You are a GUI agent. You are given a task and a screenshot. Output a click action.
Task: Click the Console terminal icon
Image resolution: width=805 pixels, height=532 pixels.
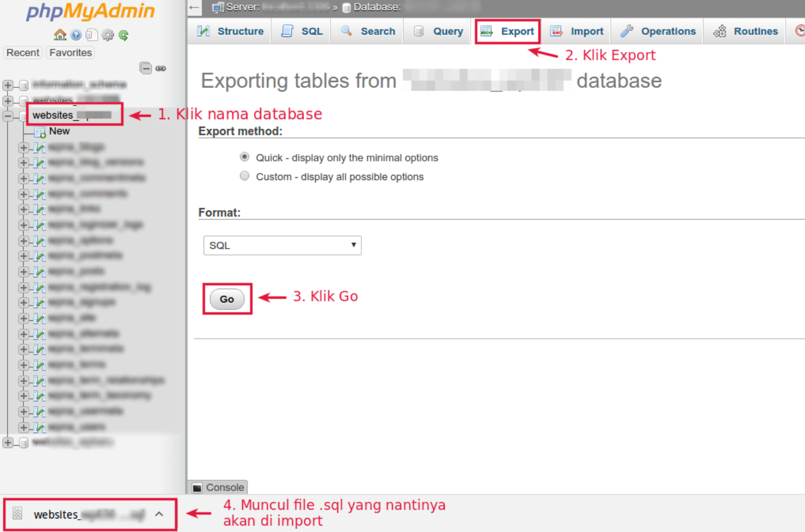[197, 487]
